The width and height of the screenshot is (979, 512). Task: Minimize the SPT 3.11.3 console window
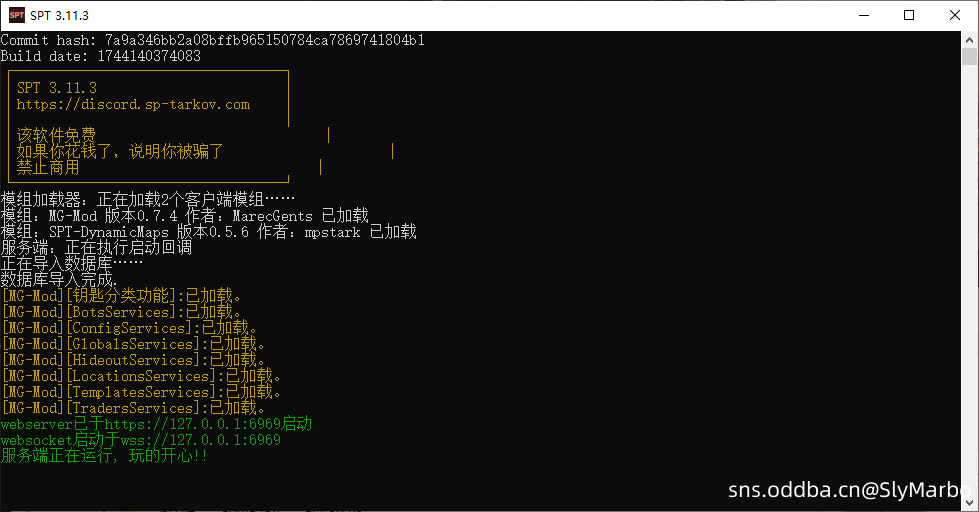point(864,15)
